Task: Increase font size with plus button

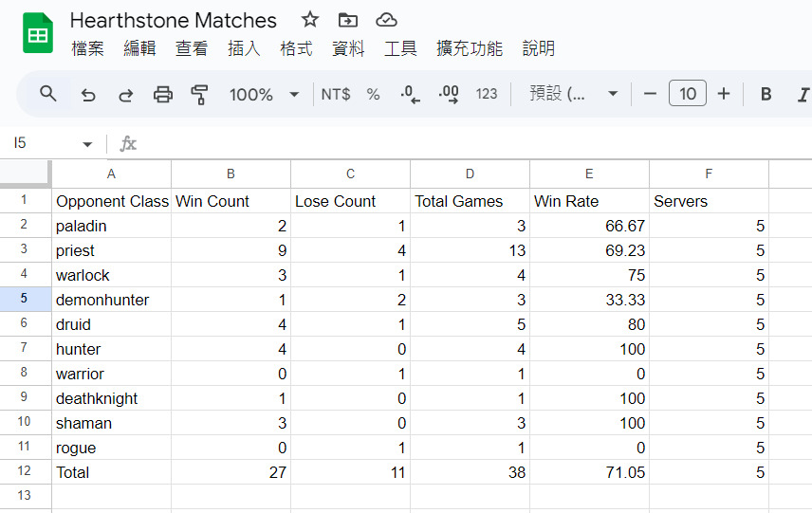Action: [724, 94]
